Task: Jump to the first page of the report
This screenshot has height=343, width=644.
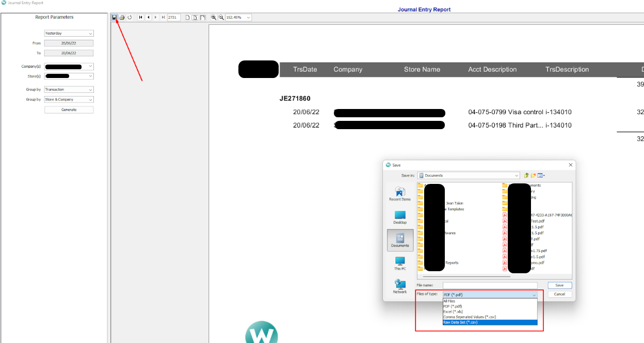Action: pos(140,17)
